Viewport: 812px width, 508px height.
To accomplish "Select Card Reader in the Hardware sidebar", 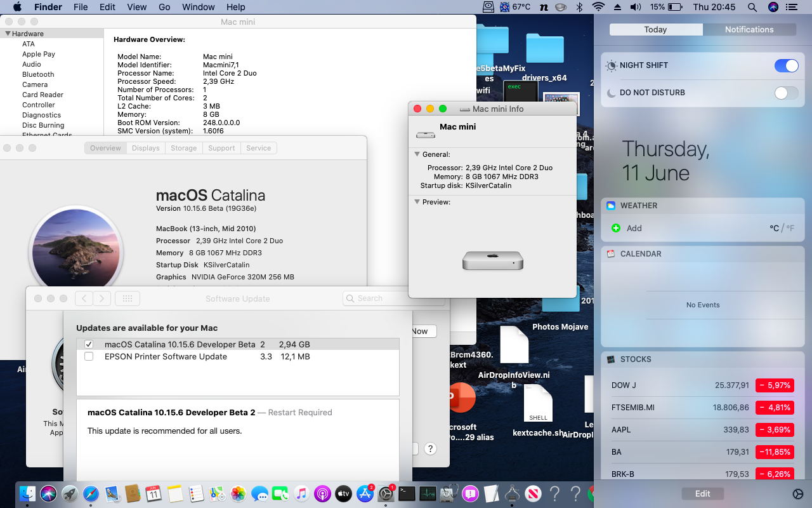I will [x=43, y=95].
